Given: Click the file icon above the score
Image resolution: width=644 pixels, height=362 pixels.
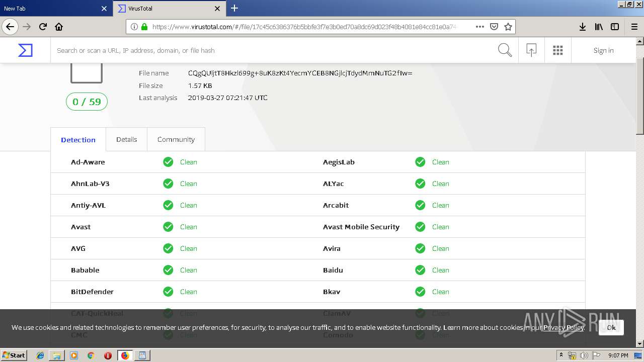Looking at the screenshot, I should (87, 73).
